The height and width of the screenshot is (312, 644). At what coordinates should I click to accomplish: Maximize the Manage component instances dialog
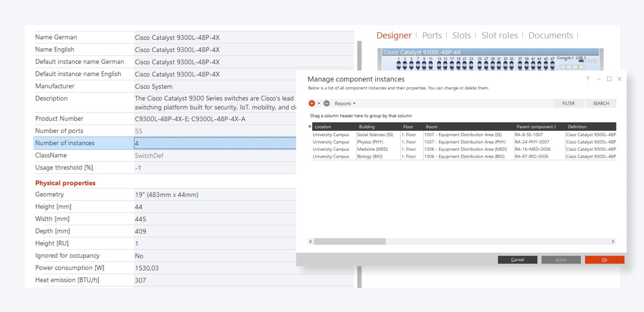[x=609, y=79]
